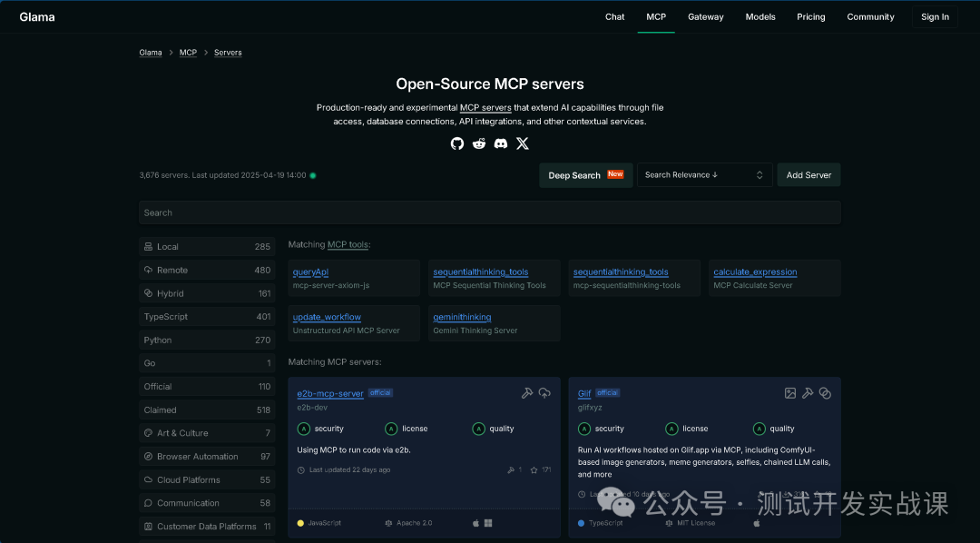This screenshot has width=980, height=543.
Task: Open the Reddit icon link
Action: click(x=479, y=143)
